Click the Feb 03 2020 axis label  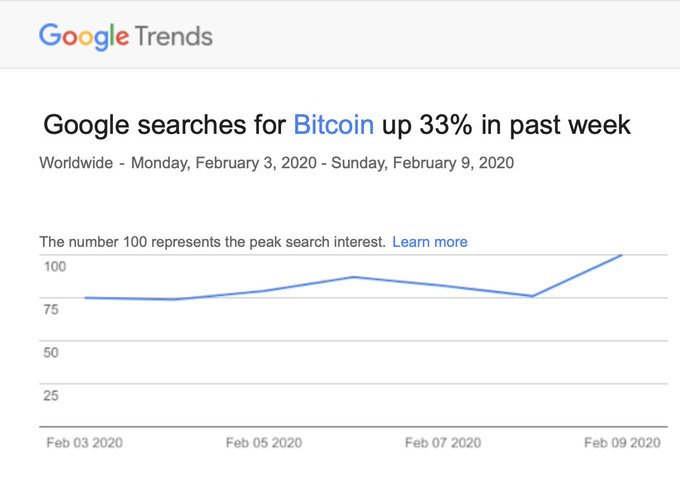coord(85,443)
